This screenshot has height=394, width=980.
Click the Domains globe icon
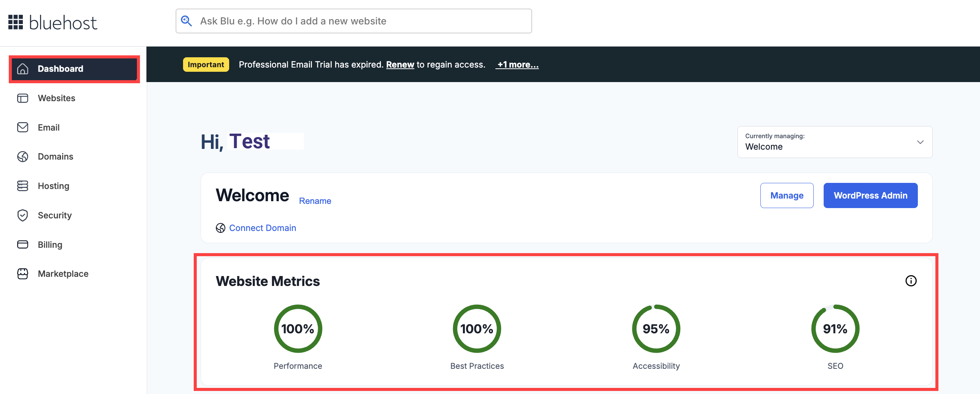click(x=22, y=157)
